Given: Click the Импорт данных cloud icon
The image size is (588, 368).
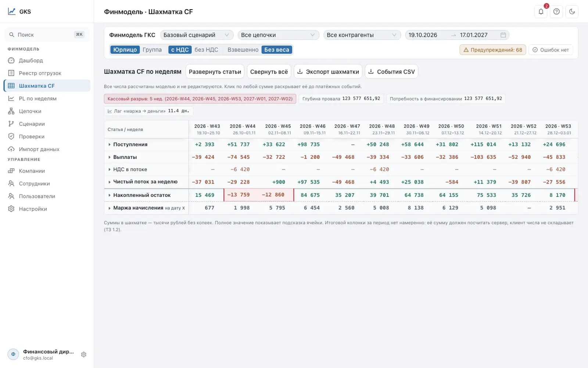Looking at the screenshot, I should coord(11,149).
